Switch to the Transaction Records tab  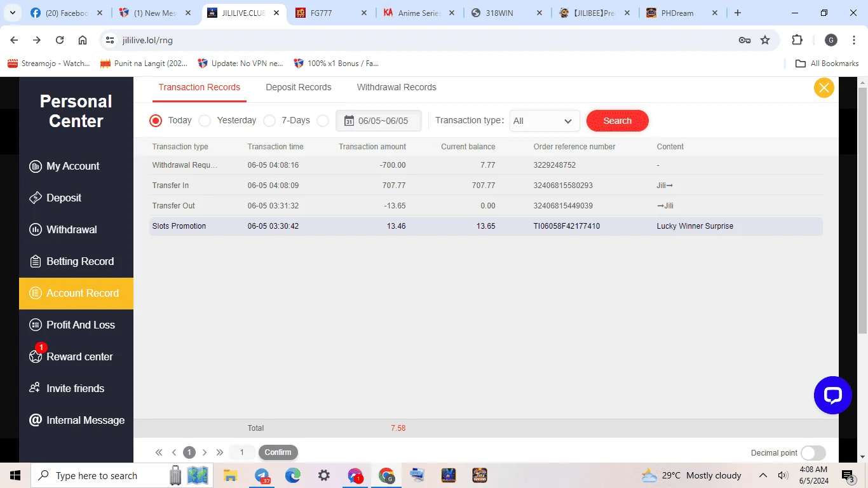pyautogui.click(x=200, y=88)
